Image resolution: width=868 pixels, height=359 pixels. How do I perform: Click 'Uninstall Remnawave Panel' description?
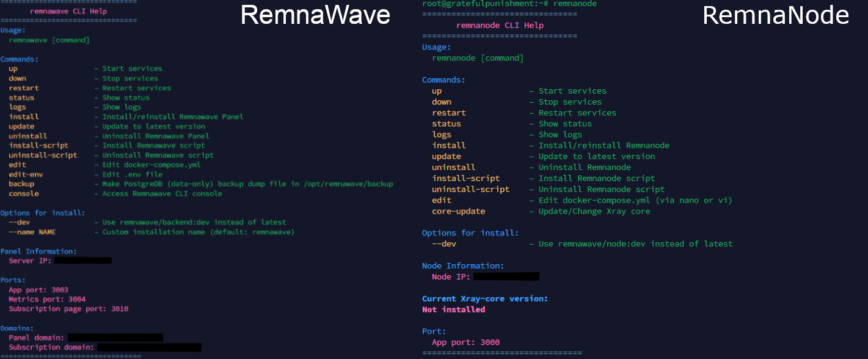pos(156,136)
